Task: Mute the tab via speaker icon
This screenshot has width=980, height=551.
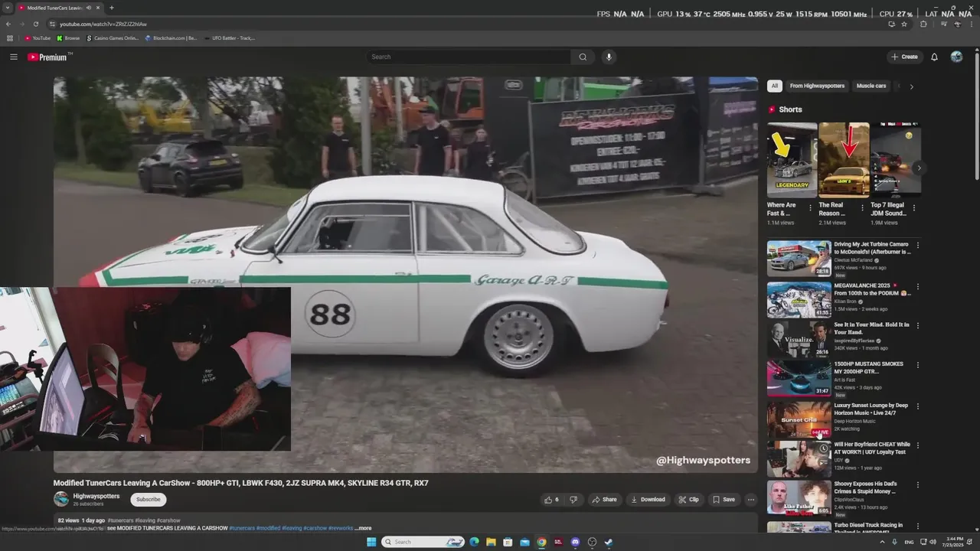Action: pos(89,8)
